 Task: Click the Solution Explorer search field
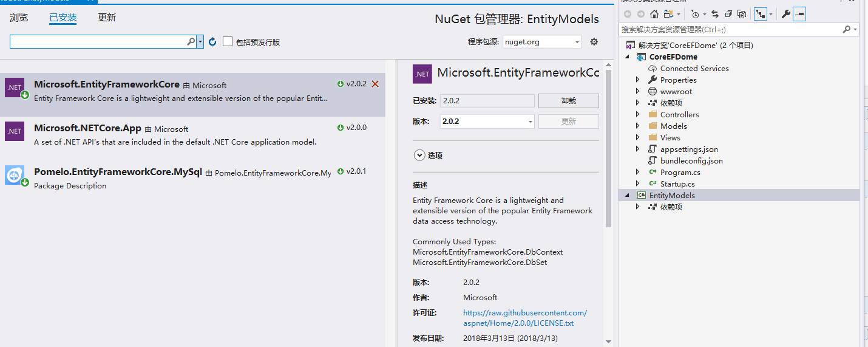click(x=730, y=29)
